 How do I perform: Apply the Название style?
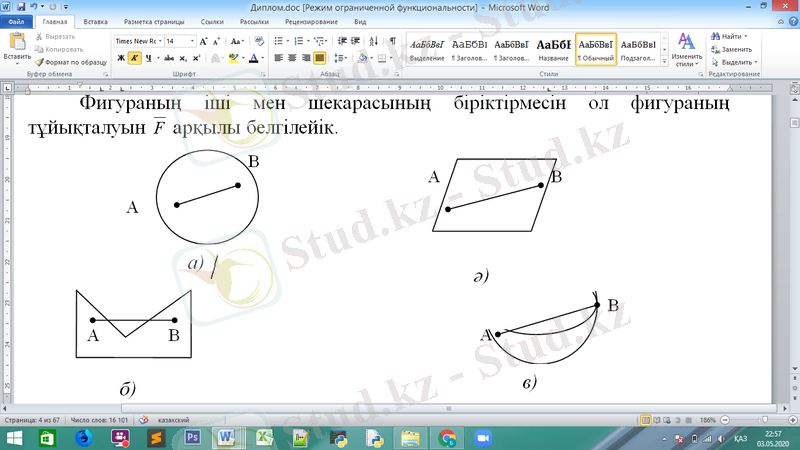click(554, 49)
